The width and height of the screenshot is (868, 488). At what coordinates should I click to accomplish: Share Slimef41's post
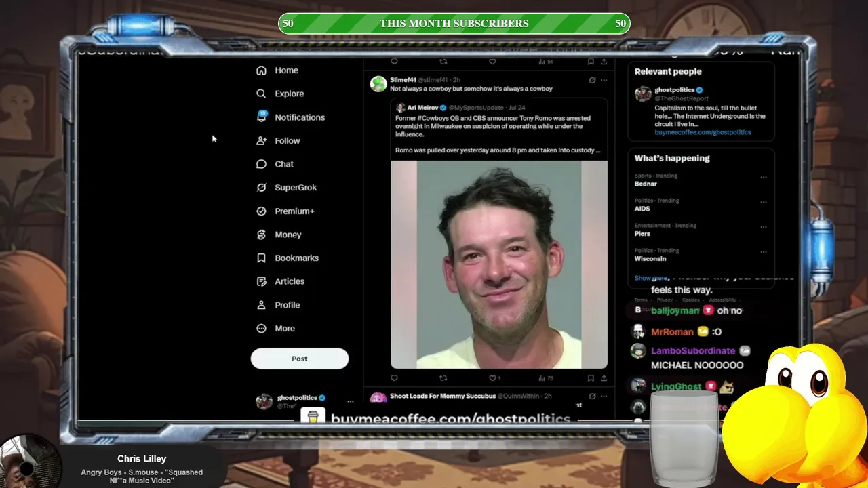(604, 378)
